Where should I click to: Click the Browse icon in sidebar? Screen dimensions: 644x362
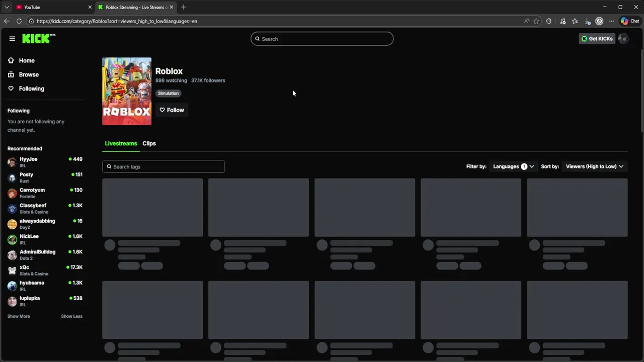(x=11, y=74)
